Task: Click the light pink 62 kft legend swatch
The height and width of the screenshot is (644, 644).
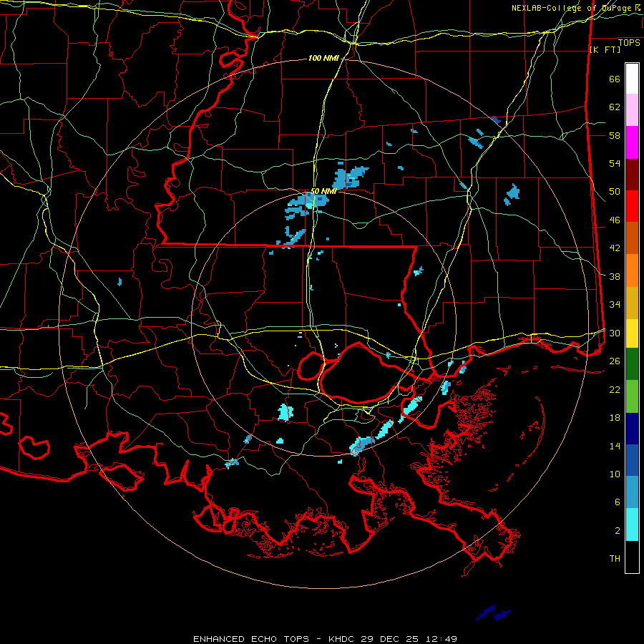Action: 632,110
